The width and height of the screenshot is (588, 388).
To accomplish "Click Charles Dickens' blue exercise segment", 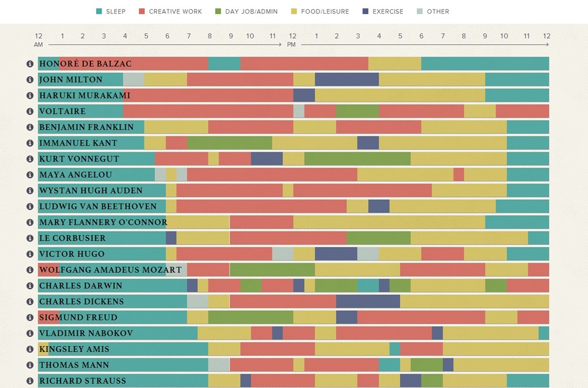I will 368,302.
